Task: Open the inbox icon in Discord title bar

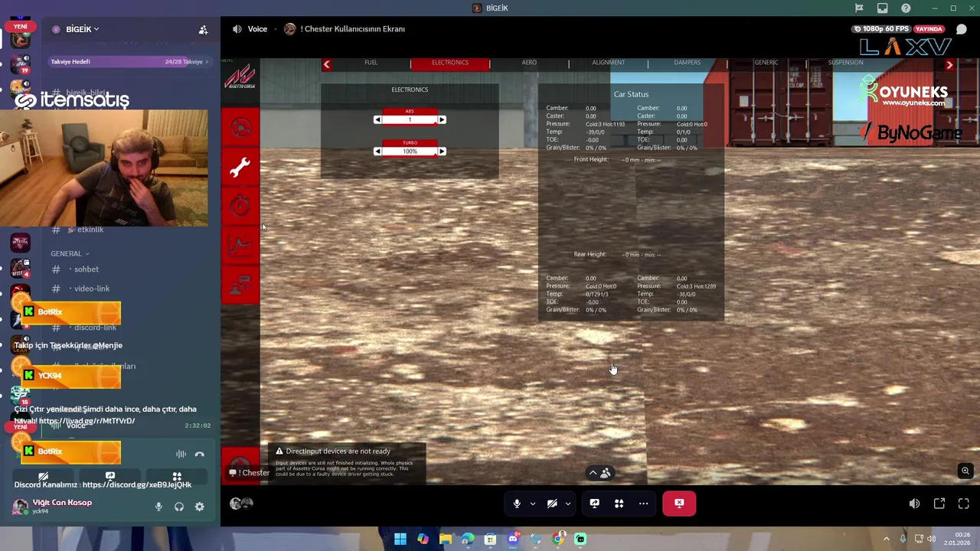Action: (x=883, y=8)
